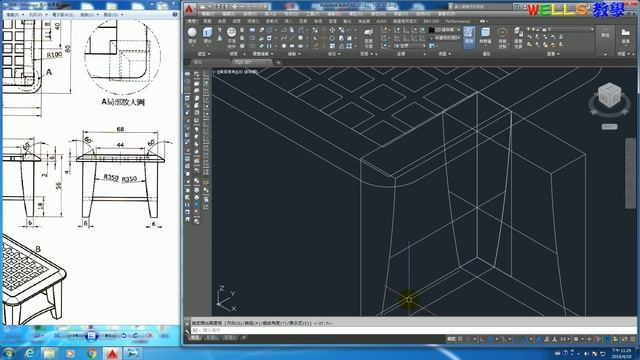Toggle model space button in status bar
The height and width of the screenshot is (360, 640).
point(451,339)
